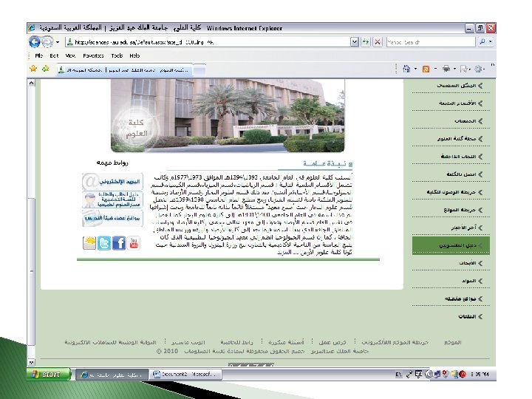The height and width of the screenshot is (399, 532).
Task: Click the system tray clock
Action: point(480,375)
